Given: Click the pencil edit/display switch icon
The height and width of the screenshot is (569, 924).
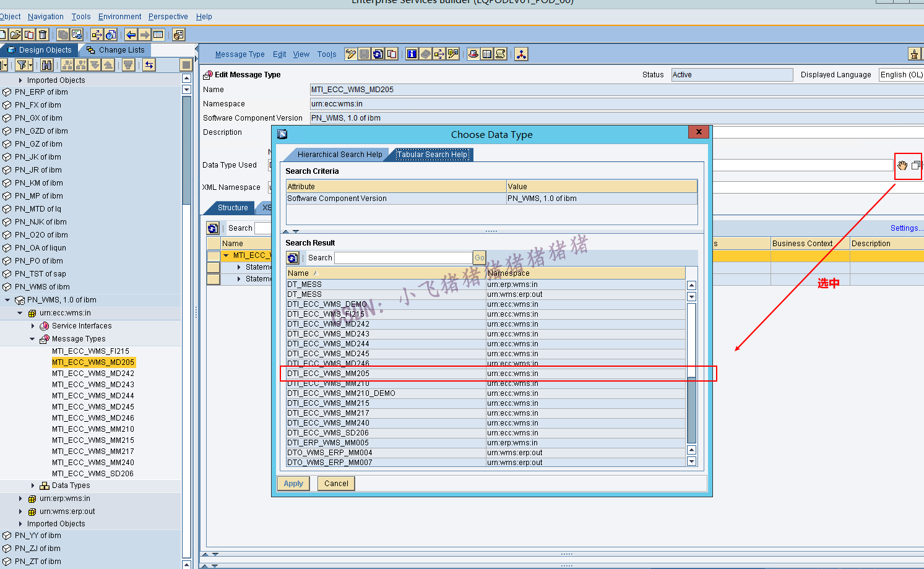Looking at the screenshot, I should (351, 54).
